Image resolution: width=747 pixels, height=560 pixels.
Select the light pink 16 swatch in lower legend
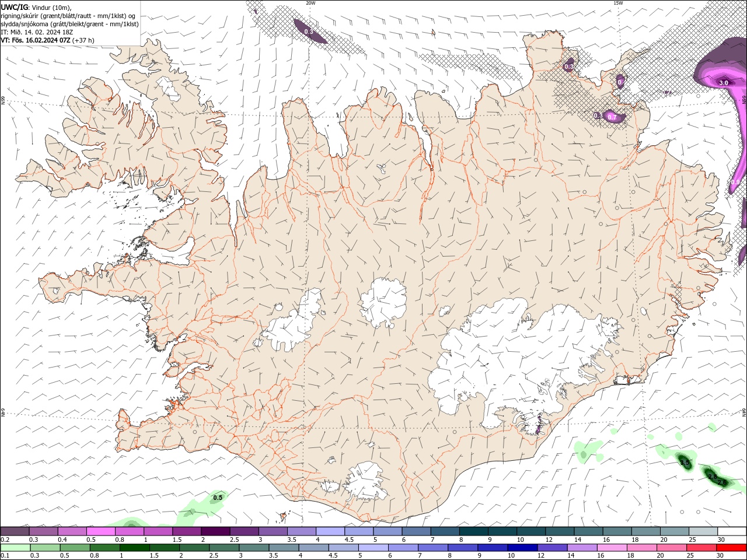[612, 548]
